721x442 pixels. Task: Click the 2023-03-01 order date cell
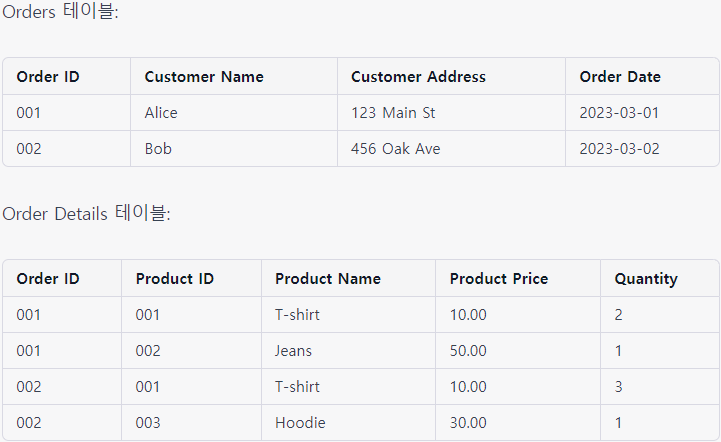(x=619, y=113)
